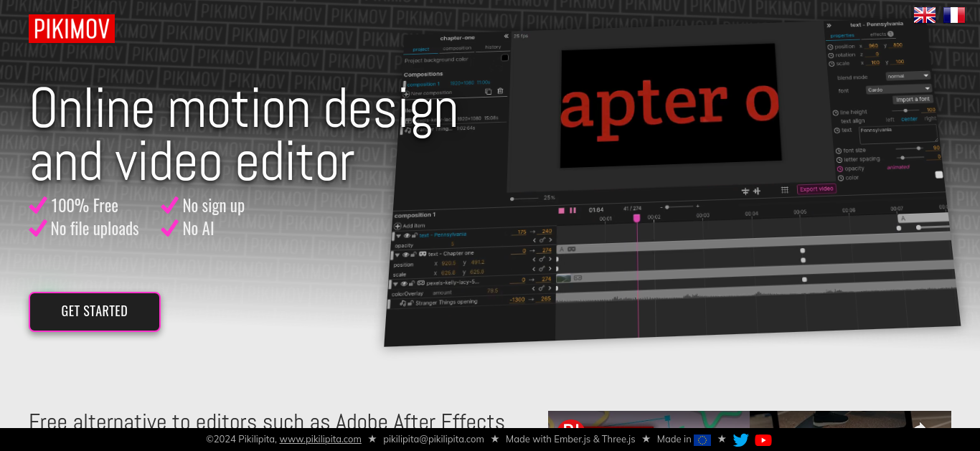Collapse the chapter-one project panel
This screenshot has width=980, height=451.
[x=506, y=36]
